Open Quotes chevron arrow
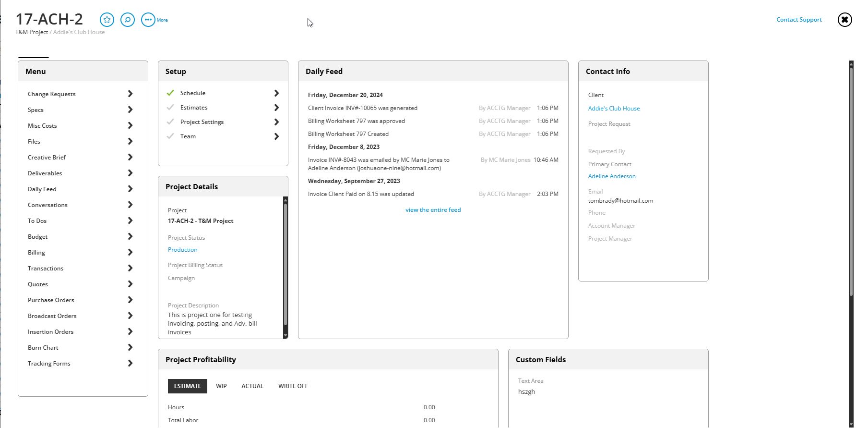 pos(130,284)
